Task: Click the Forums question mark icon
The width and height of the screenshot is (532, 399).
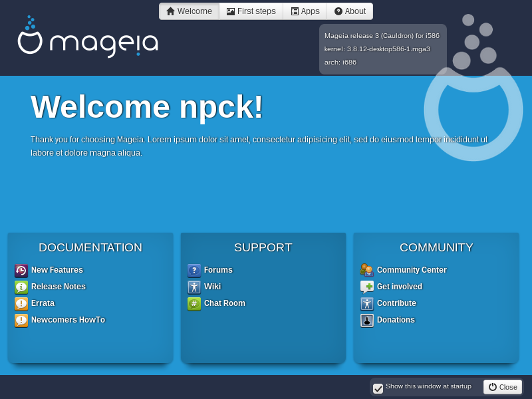Action: 194,271
